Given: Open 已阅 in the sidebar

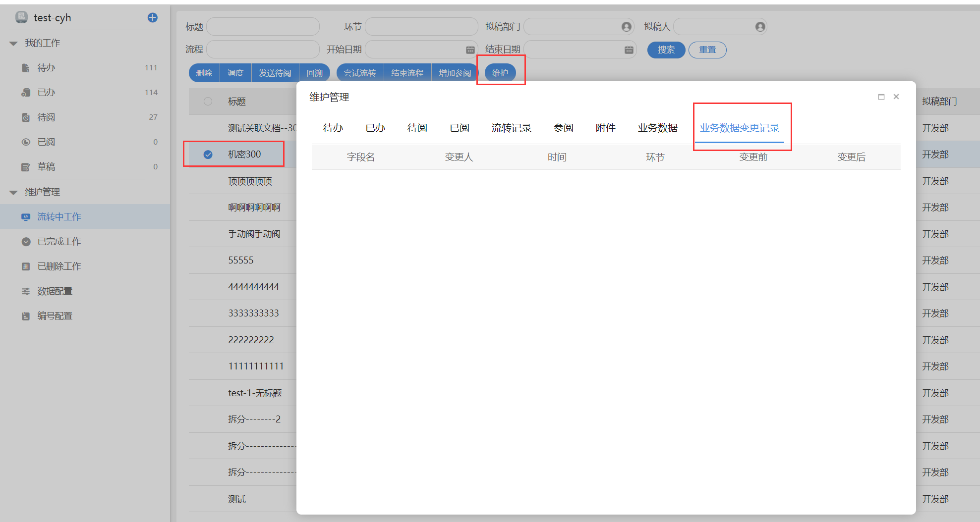Looking at the screenshot, I should 85,142.
